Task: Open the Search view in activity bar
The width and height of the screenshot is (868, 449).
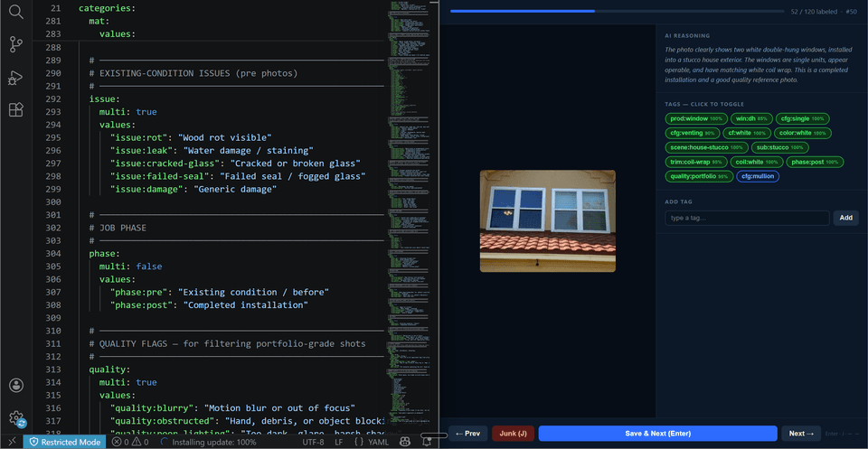Action: [16, 12]
